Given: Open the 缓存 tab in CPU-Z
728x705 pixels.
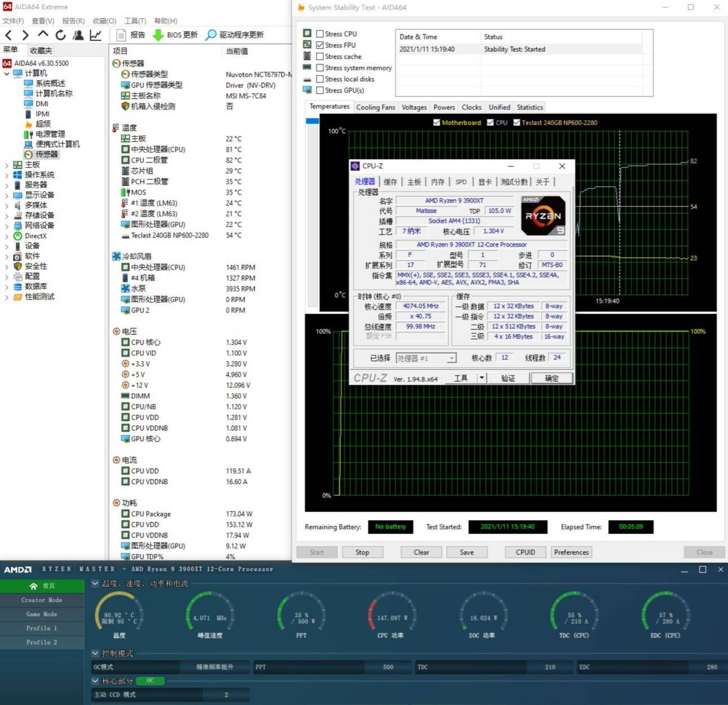Looking at the screenshot, I should [390, 182].
